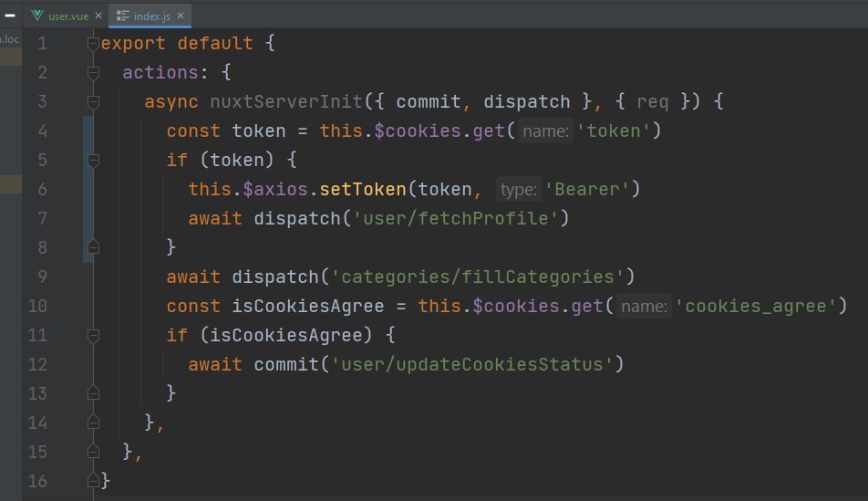Collapse the tool window with minus icon
868x501 pixels.
pos(10,16)
